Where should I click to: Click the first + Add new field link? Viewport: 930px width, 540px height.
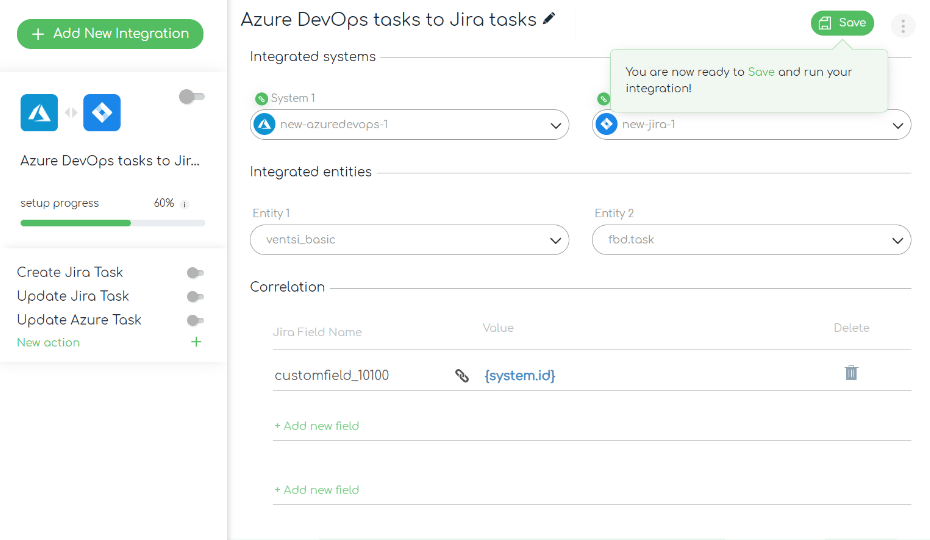[317, 426]
